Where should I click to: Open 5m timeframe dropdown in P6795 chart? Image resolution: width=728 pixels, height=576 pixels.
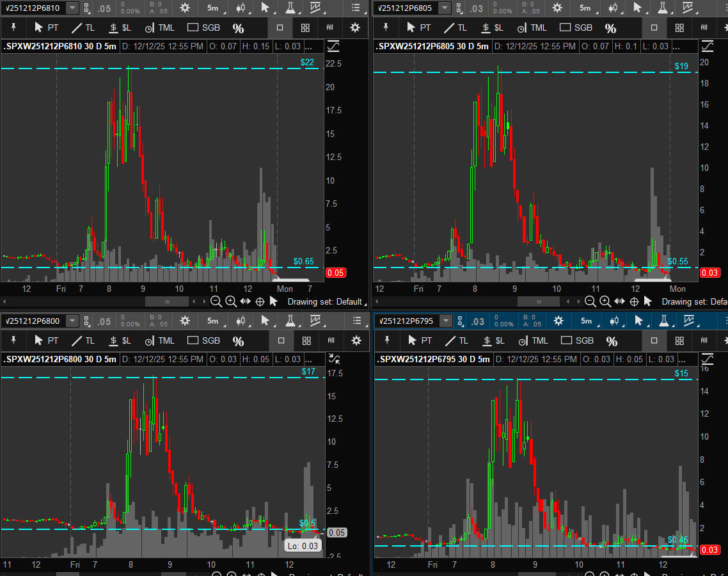(x=585, y=321)
